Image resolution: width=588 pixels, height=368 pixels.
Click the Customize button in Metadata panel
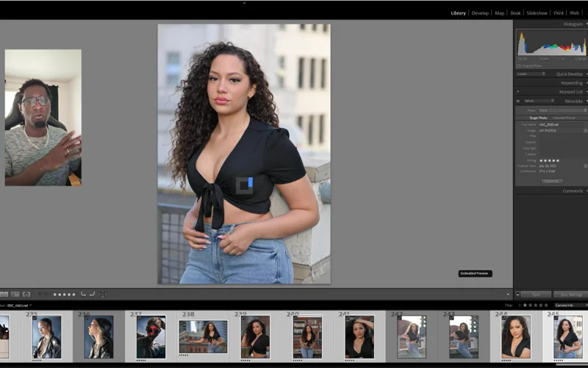pos(552,180)
